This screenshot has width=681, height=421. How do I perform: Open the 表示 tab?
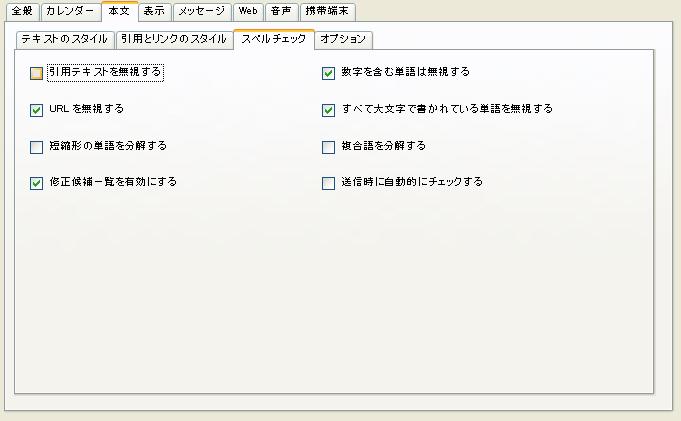(155, 12)
